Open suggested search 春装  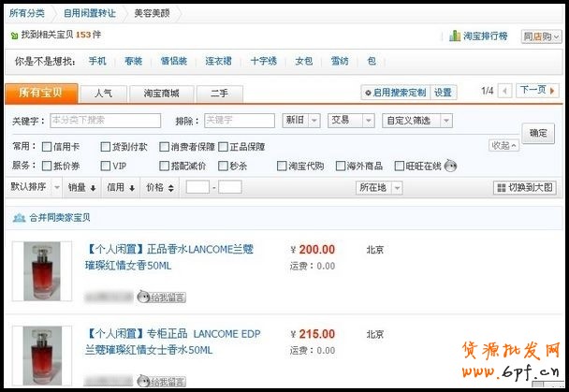point(134,61)
